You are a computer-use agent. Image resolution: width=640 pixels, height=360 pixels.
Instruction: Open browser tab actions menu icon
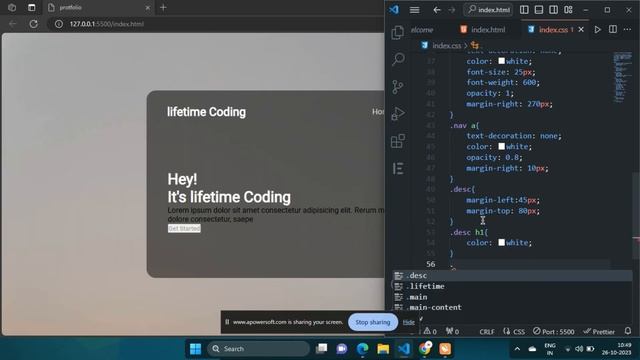(x=31, y=7)
